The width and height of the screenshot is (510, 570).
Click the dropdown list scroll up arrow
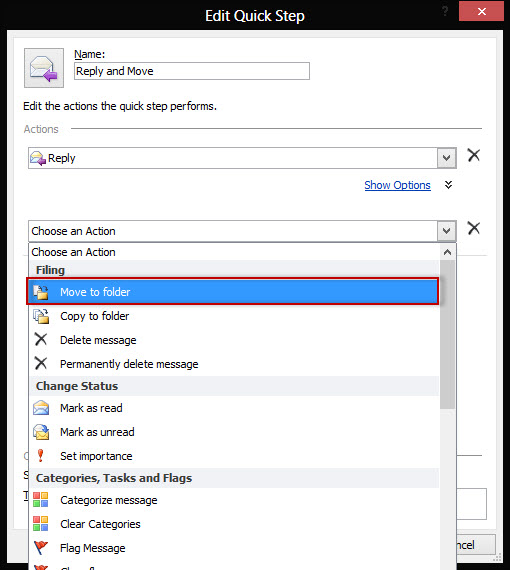point(447,252)
